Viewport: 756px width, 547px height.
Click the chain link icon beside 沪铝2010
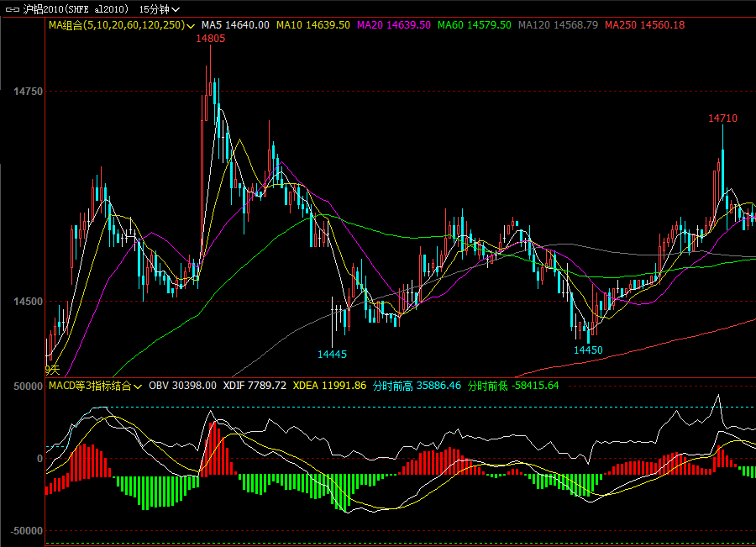[x=13, y=9]
